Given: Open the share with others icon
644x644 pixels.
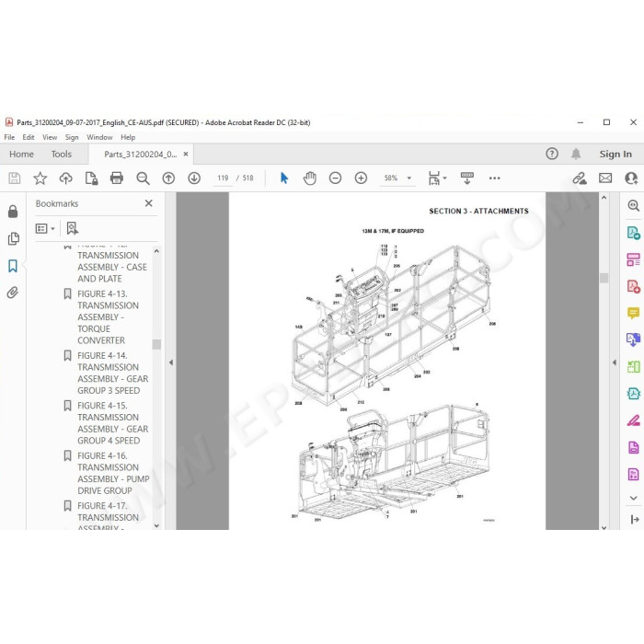Looking at the screenshot, I should click(631, 178).
